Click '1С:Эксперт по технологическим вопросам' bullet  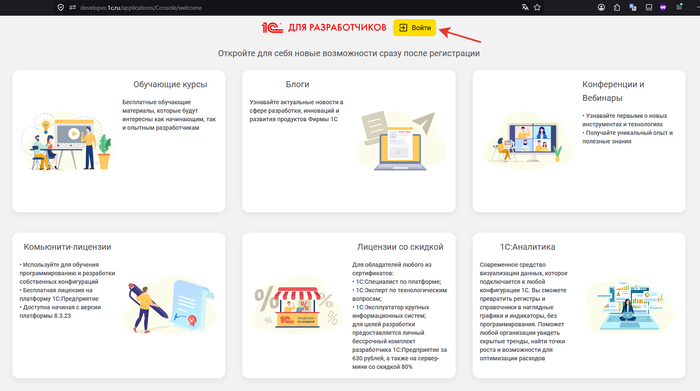[x=399, y=294]
